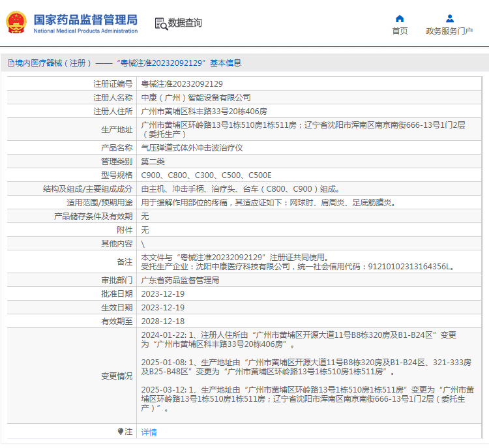Click the bulb icon beside 注

coord(121,432)
